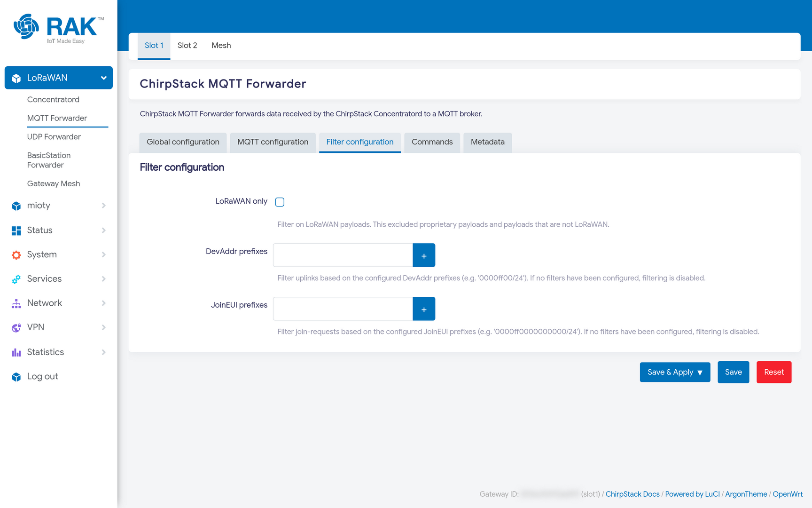Expand the Statistics menu chevron
812x508 pixels.
(x=104, y=352)
